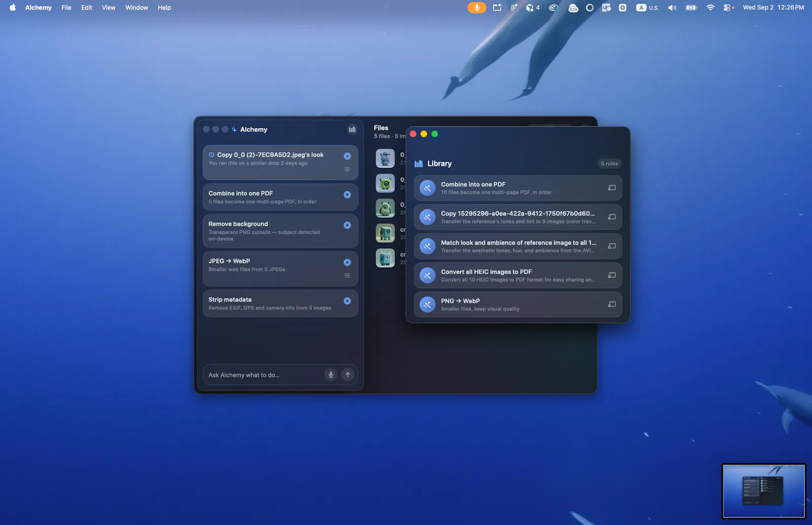Select the fifth file thumbnail, blue box creature

(385, 258)
